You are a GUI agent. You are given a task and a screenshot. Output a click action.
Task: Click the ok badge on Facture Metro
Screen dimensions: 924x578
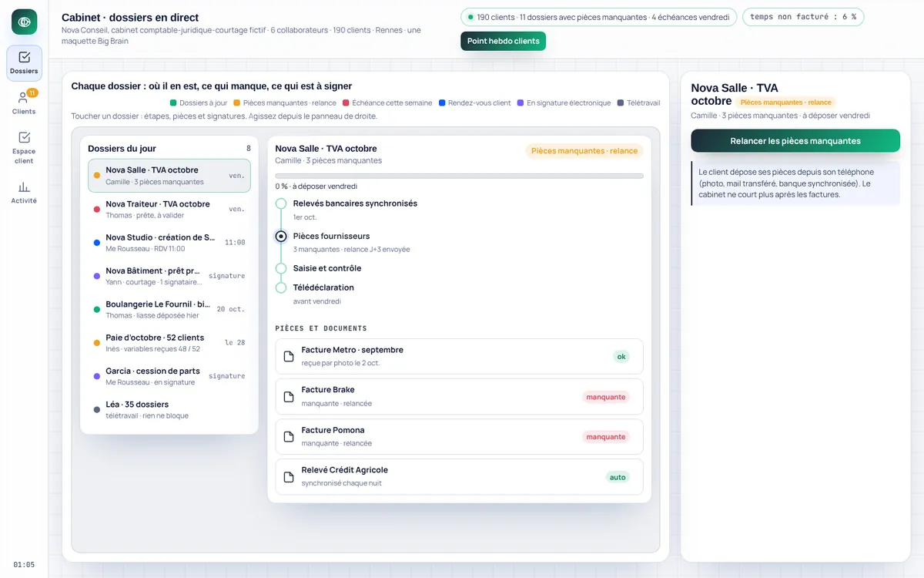click(x=621, y=356)
